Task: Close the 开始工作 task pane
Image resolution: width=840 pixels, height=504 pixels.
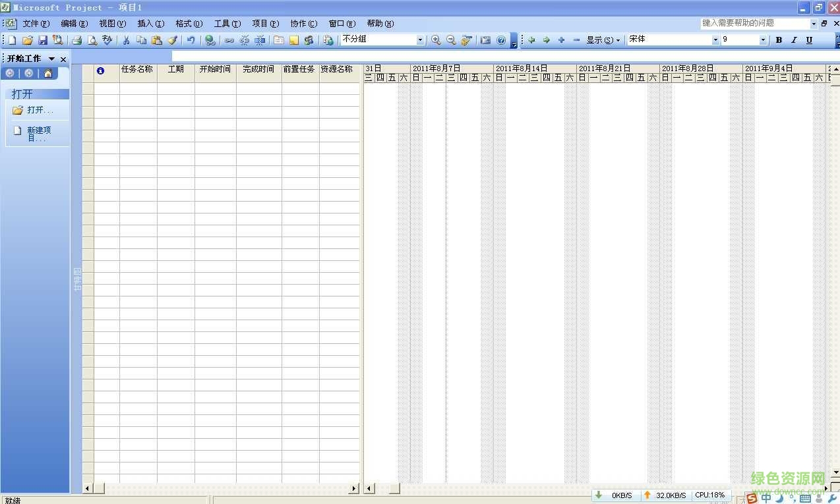Action: [63, 59]
